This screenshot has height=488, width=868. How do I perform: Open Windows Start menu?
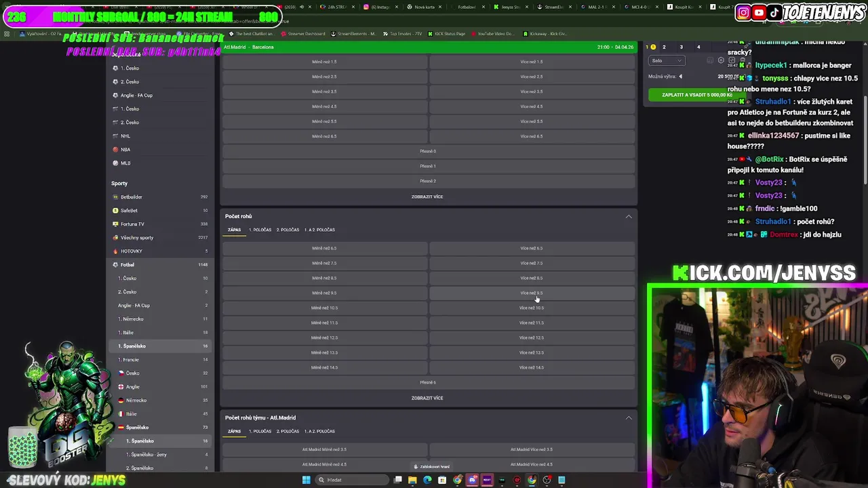click(x=306, y=480)
